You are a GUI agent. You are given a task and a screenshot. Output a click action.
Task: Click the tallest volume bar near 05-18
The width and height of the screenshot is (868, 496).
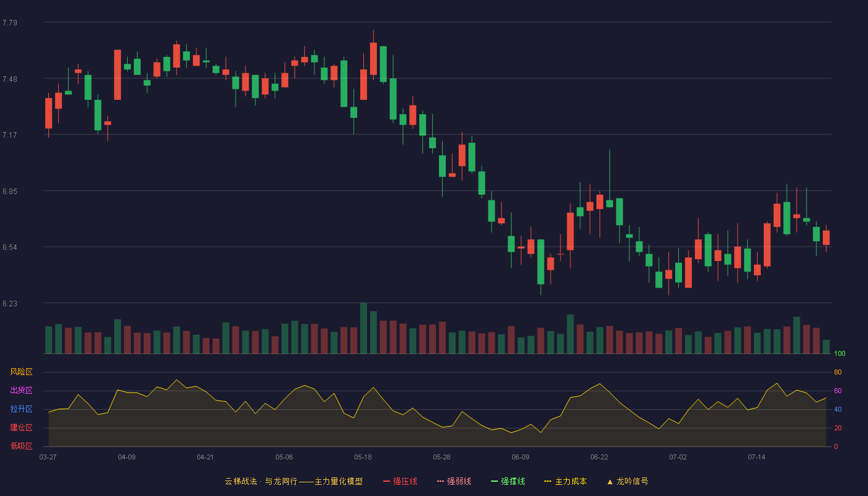pos(364,328)
